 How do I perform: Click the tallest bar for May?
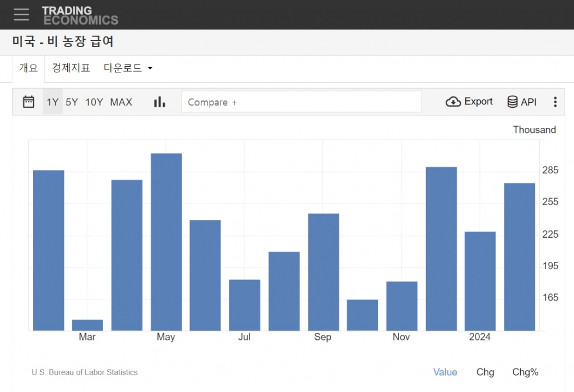pyautogui.click(x=166, y=241)
